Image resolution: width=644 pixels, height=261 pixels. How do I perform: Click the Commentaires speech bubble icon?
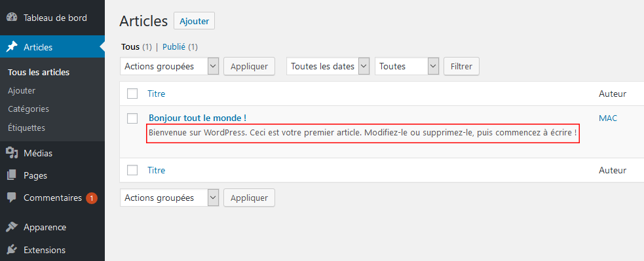click(12, 198)
